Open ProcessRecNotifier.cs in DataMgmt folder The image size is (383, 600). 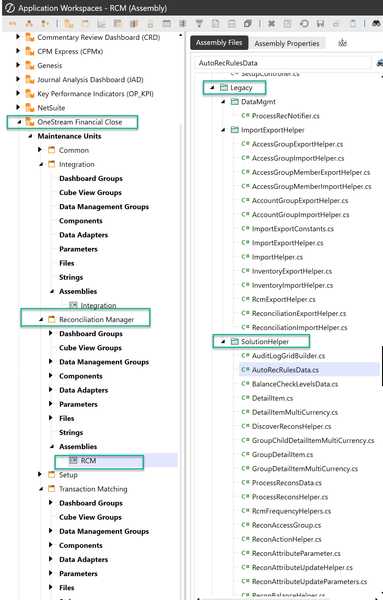[285, 116]
